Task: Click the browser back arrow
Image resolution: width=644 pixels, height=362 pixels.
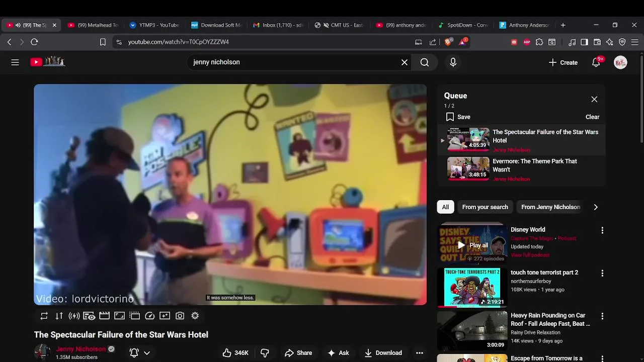Action: 9,42
